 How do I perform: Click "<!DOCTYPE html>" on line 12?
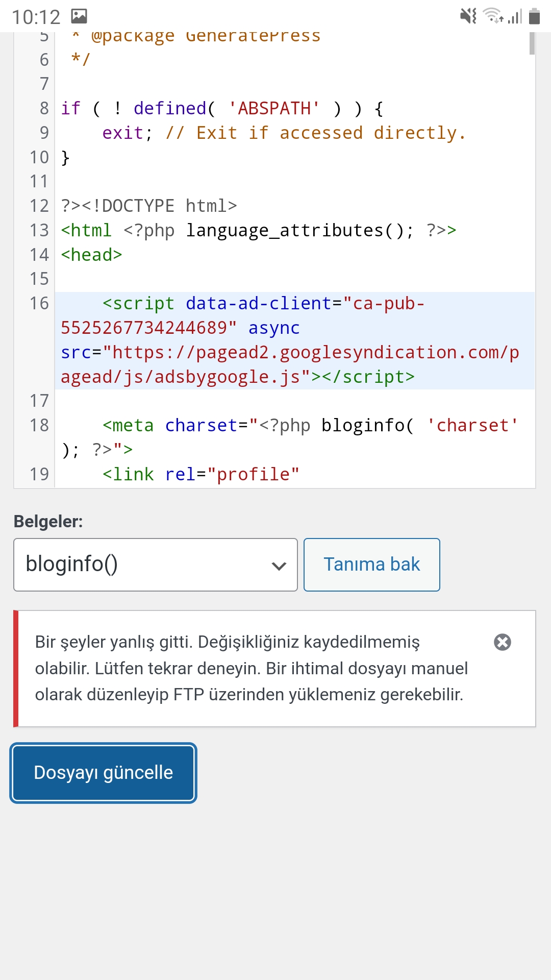pos(159,206)
